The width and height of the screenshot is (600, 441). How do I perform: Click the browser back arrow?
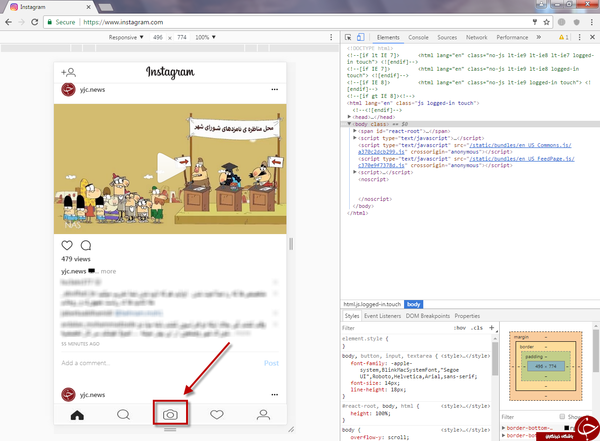click(8, 22)
